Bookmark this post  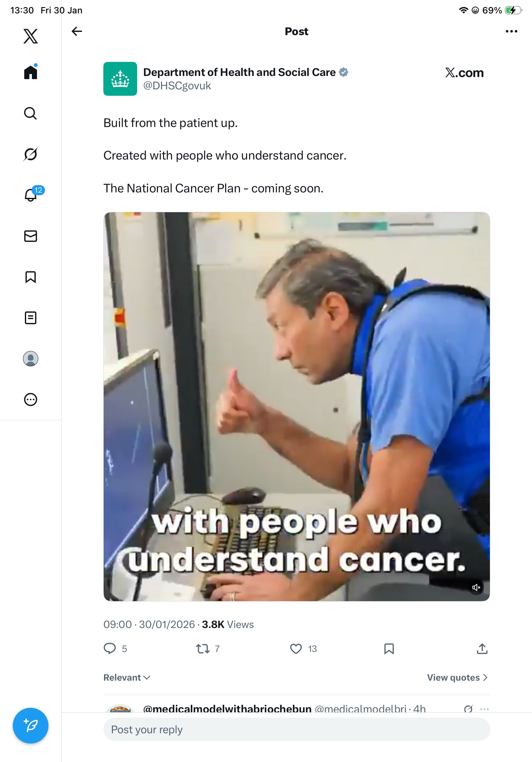point(389,648)
